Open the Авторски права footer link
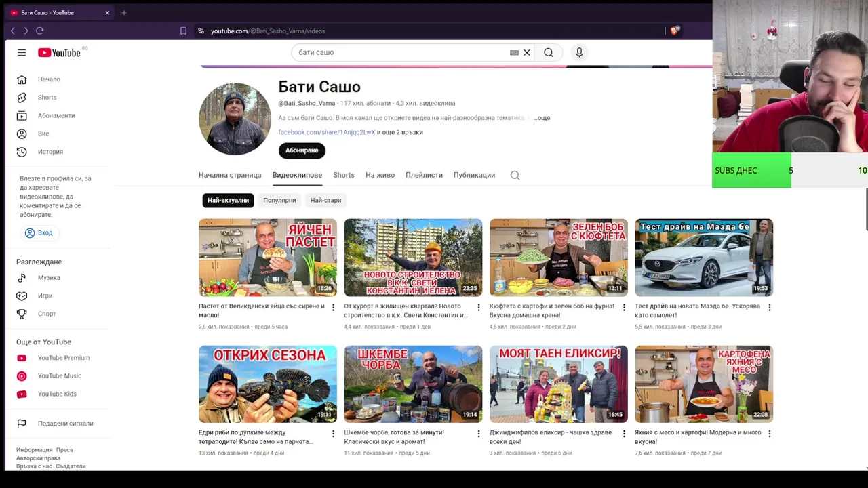The width and height of the screenshot is (868, 488). (38, 458)
